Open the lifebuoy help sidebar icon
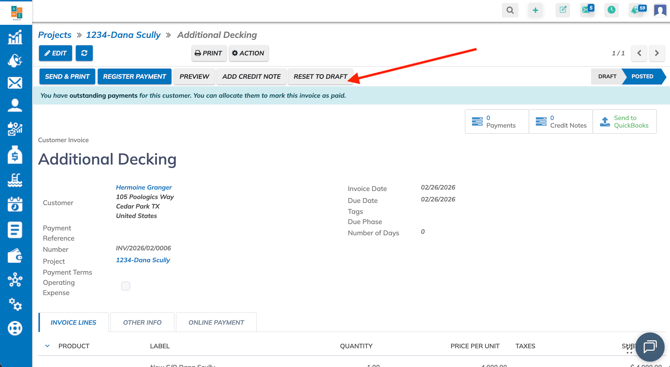 click(x=15, y=328)
